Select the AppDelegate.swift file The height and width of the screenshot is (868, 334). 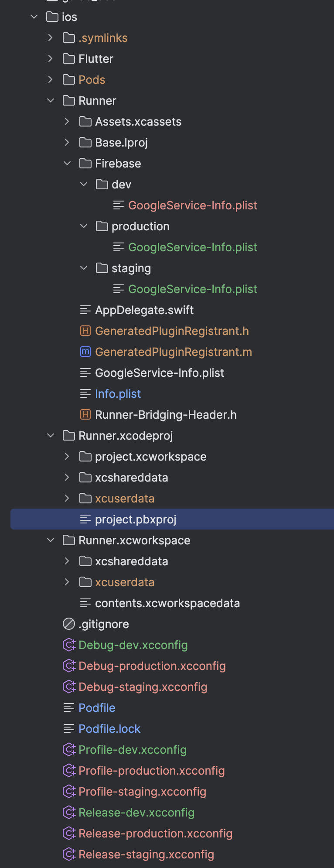[144, 310]
